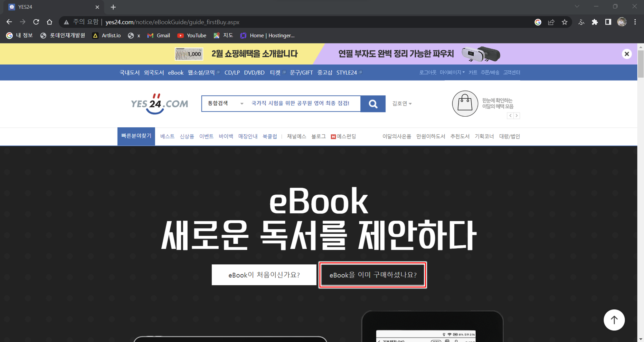Click the YES24.COM logo
Image resolution: width=644 pixels, height=342 pixels.
pyautogui.click(x=159, y=104)
